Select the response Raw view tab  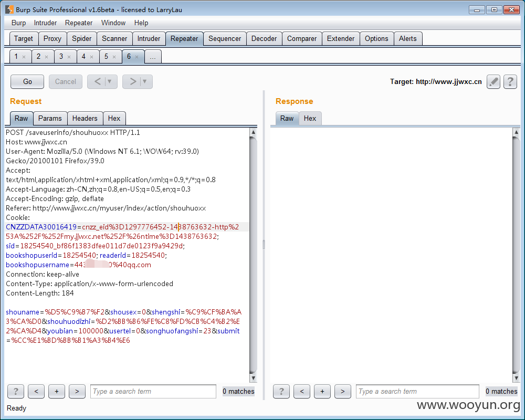pyautogui.click(x=287, y=118)
